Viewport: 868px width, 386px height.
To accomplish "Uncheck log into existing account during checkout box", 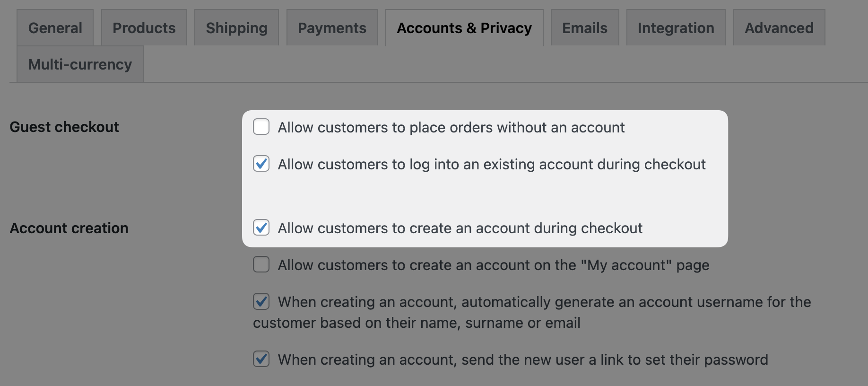I will click(x=261, y=164).
